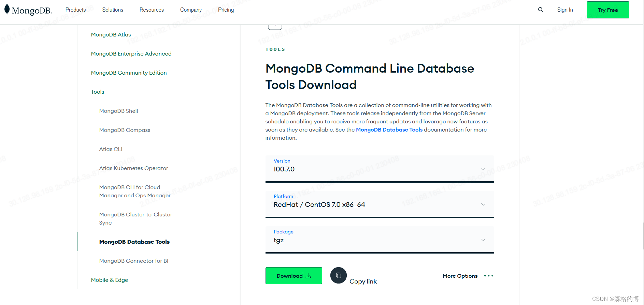Open the Company menu
This screenshot has height=305, width=644.
pos(191,10)
